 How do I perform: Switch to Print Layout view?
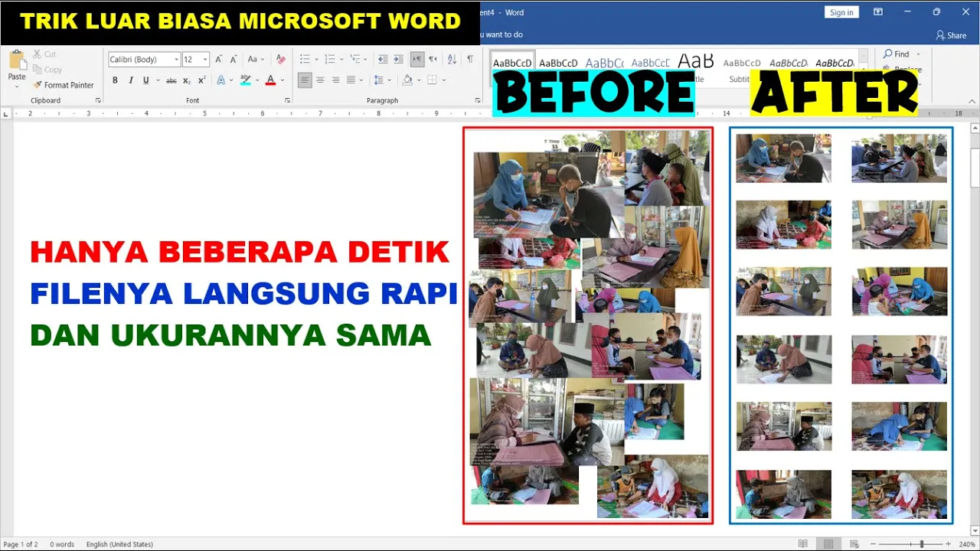click(828, 544)
